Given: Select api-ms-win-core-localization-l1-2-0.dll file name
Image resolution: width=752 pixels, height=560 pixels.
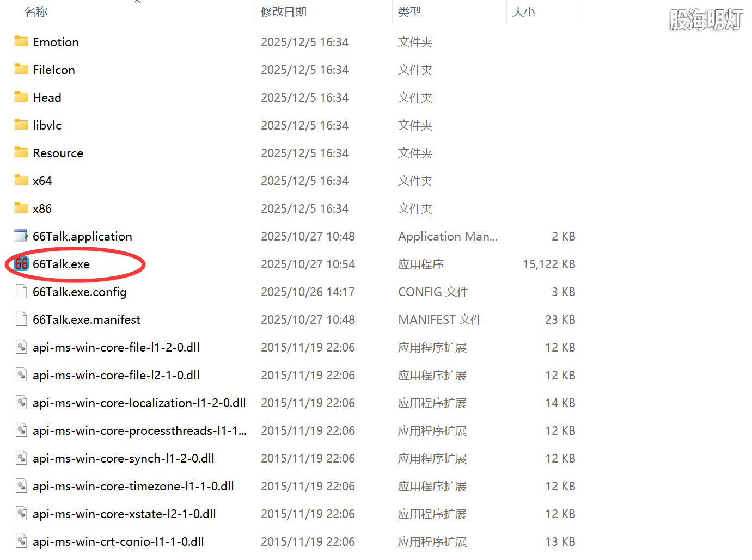Looking at the screenshot, I should coord(139,403).
